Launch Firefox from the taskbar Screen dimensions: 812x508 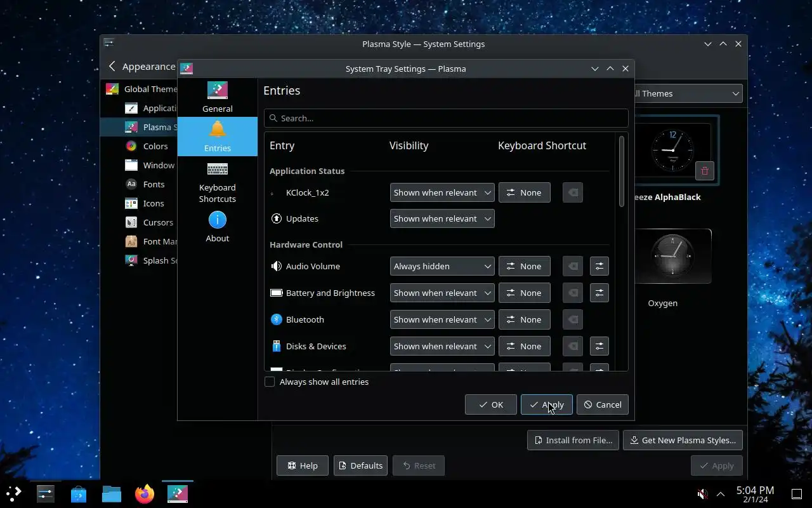tap(145, 493)
